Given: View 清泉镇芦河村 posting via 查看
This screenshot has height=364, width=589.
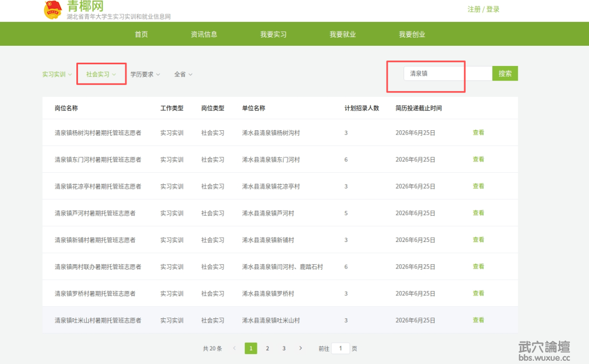Looking at the screenshot, I should pos(478,213).
